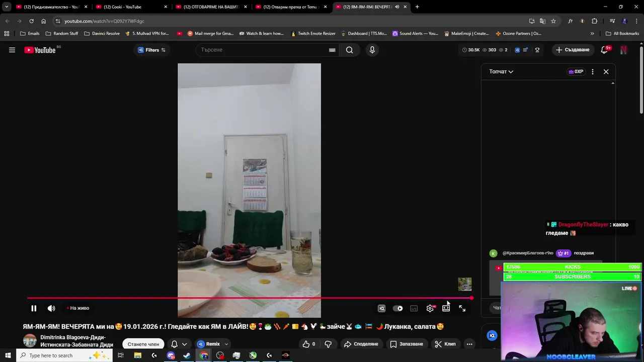Image resolution: width=644 pixels, height=362 pixels.
Task: Go to browser home page
Action: point(43,21)
